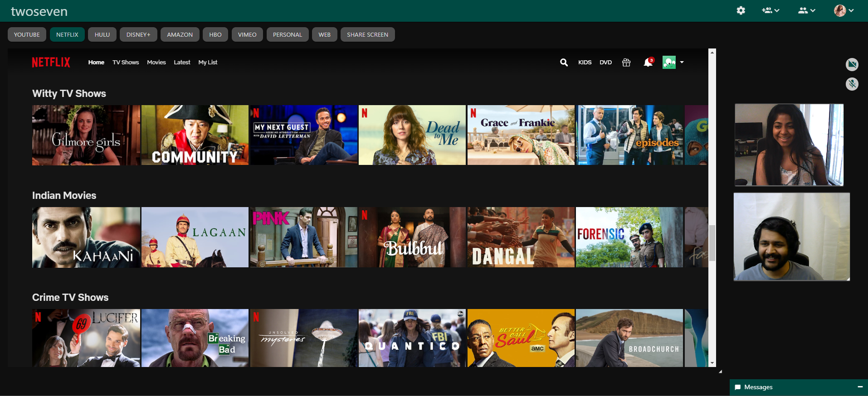
Task: Select the Forensic thumbnail
Action: click(x=629, y=237)
